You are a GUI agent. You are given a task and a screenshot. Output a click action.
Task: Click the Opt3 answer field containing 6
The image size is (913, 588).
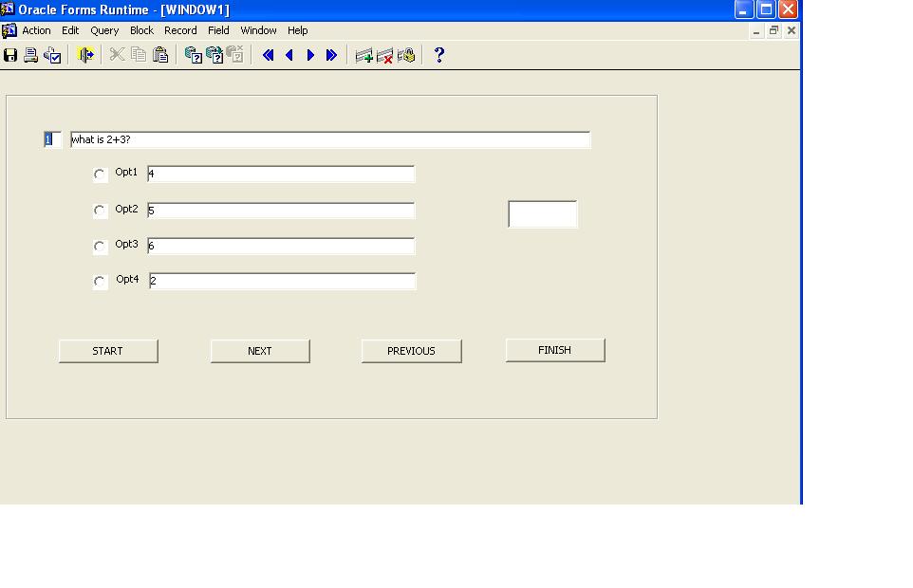click(281, 246)
